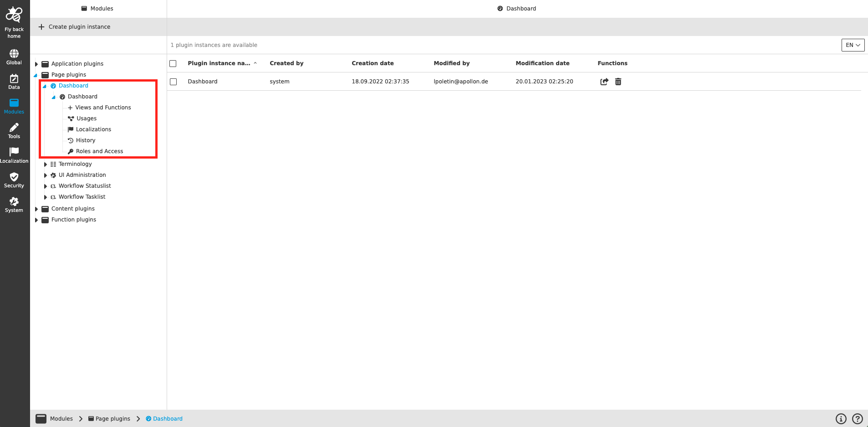Delete the Dashboard instance via trash icon
868x427 pixels.
tap(618, 82)
